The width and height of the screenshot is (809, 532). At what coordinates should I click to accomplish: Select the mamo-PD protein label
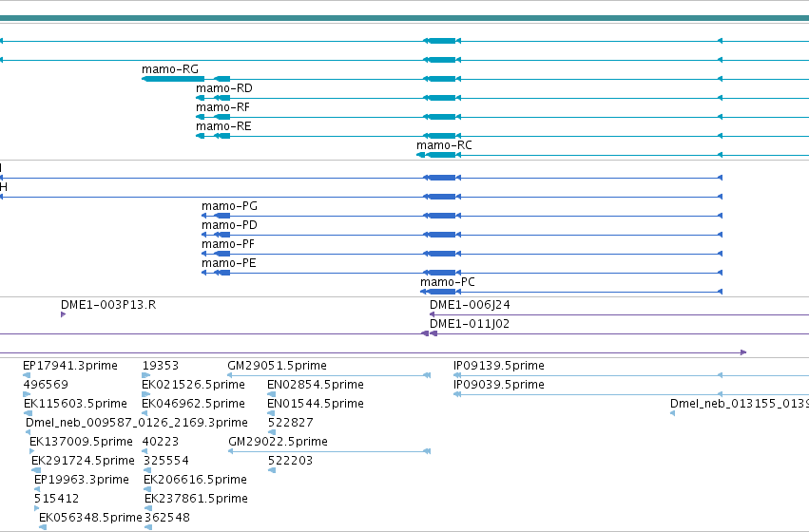point(229,225)
